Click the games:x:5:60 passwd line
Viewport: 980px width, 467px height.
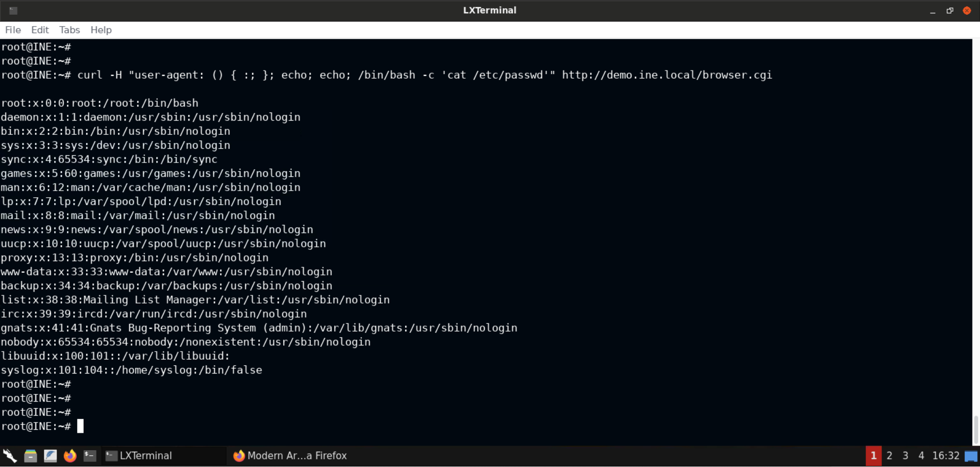click(x=151, y=173)
